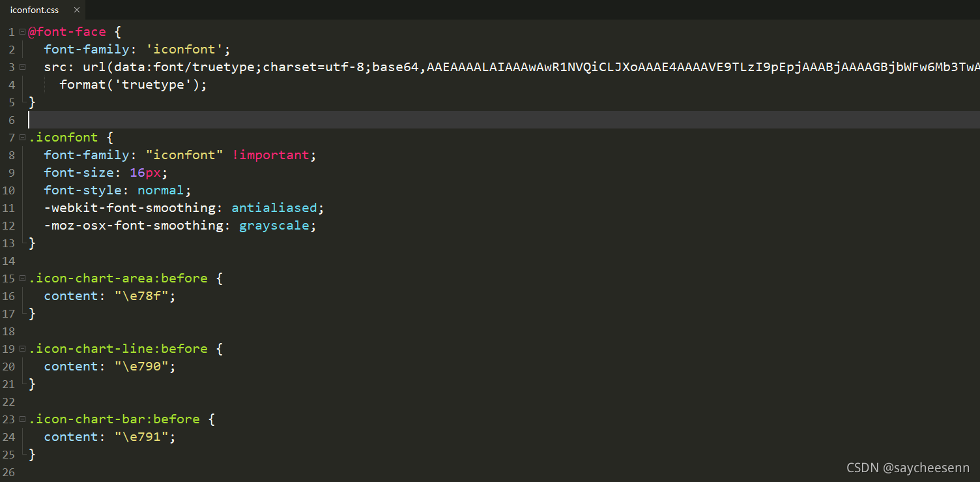Click the .icon-chart-bar:before selector
Screen dimensions: 980x482
pos(114,419)
